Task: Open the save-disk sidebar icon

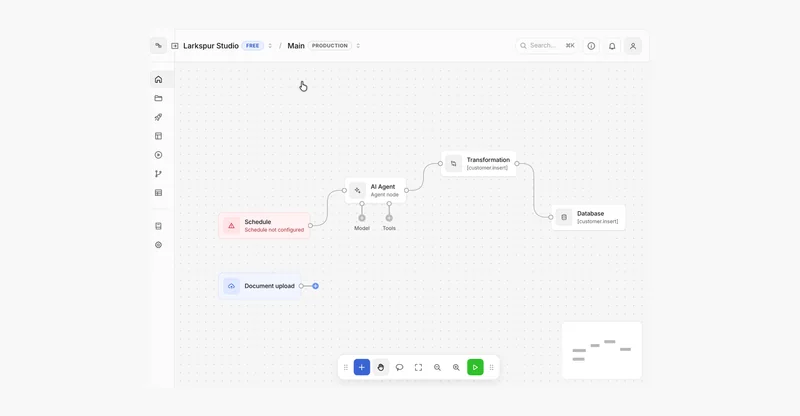Action: click(x=158, y=226)
